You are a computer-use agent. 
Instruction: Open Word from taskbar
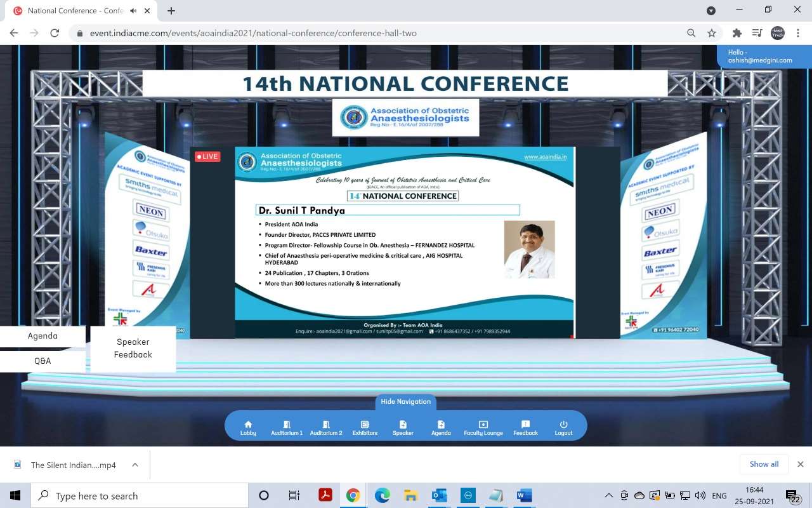coord(524,495)
